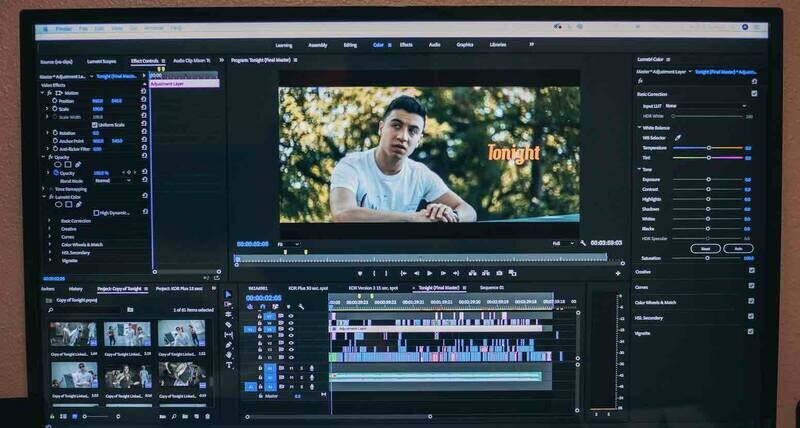Screen dimensions: 800x428
Task: Open History panel tab
Action: (x=76, y=289)
